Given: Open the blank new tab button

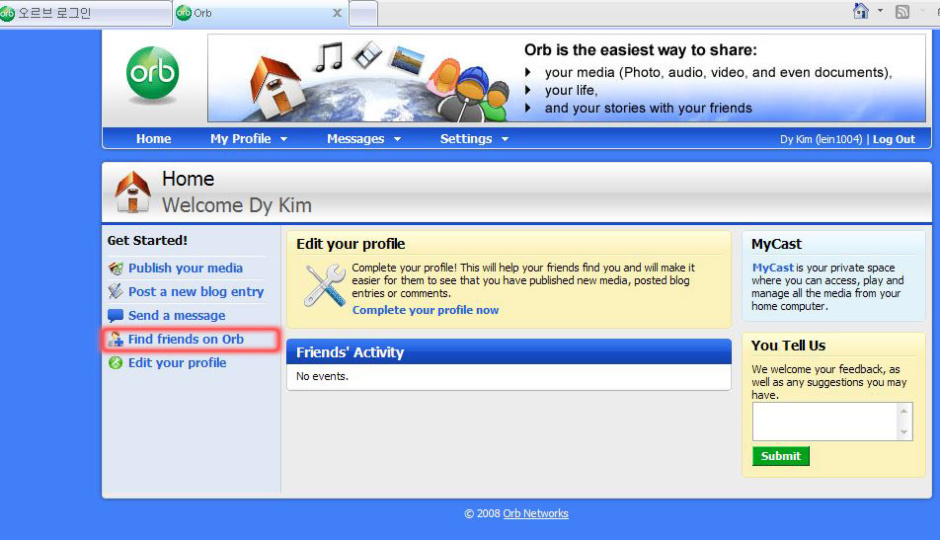Looking at the screenshot, I should click(363, 13).
